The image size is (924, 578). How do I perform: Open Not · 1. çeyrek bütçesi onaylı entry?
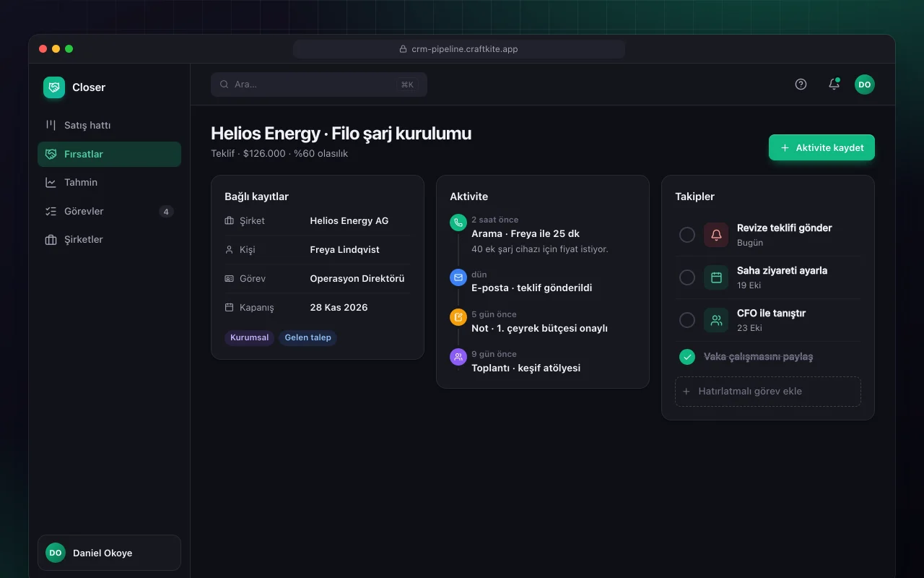(x=539, y=329)
